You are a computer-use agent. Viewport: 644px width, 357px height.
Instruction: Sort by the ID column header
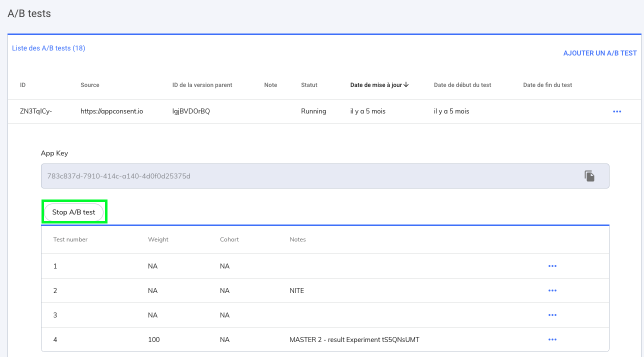click(23, 85)
